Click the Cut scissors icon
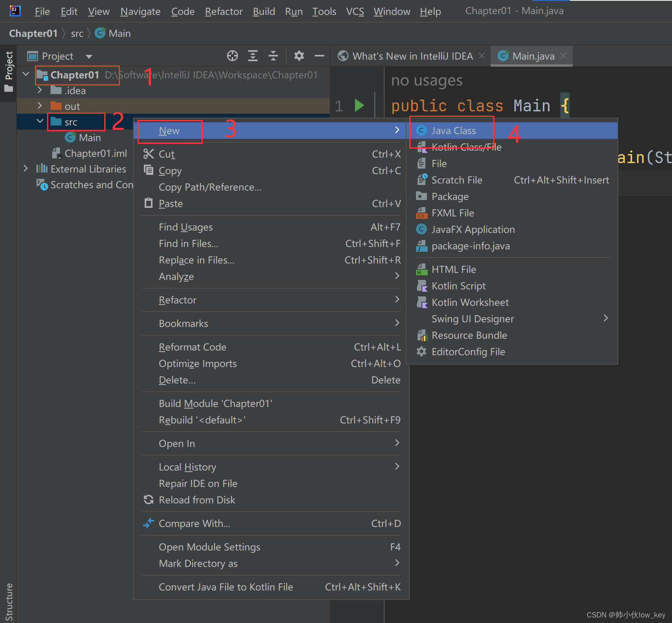 point(149,154)
